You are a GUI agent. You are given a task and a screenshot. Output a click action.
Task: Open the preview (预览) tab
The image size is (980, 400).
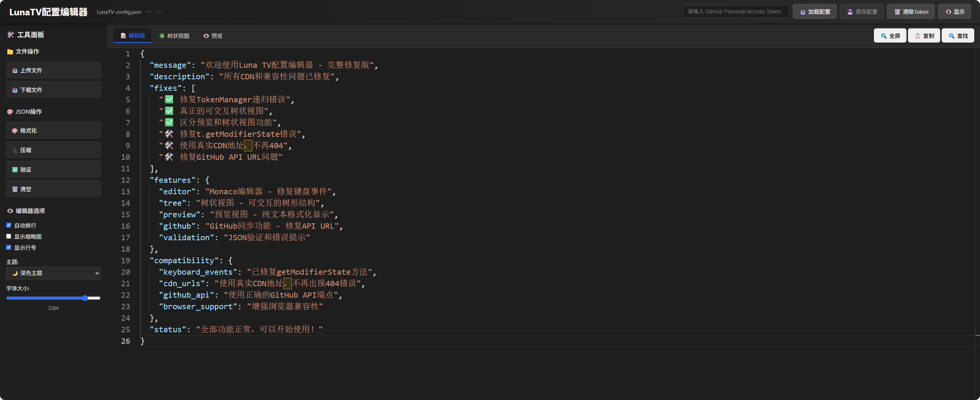tap(213, 36)
